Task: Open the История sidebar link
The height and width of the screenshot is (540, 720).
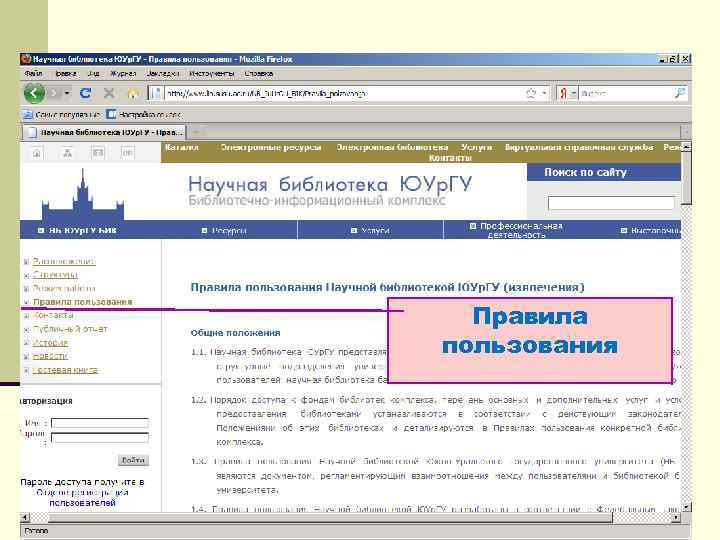Action: pyautogui.click(x=50, y=343)
